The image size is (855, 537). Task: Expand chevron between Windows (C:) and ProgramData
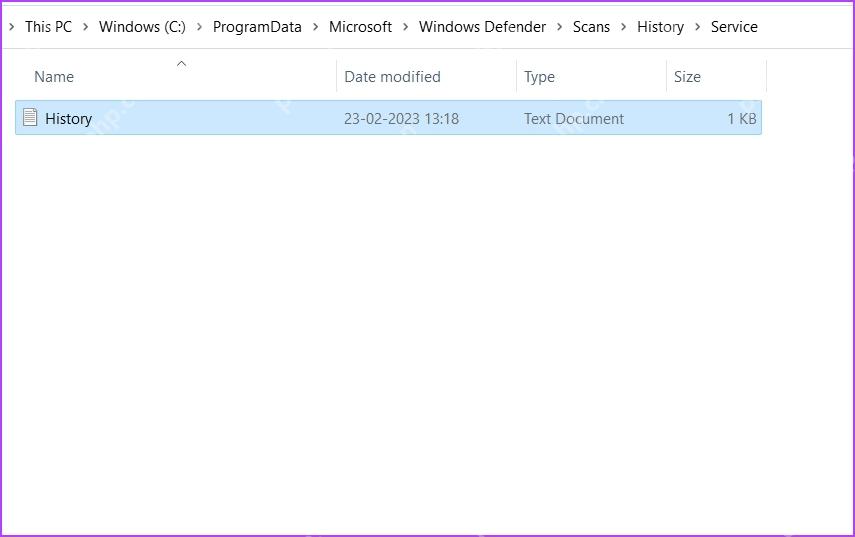click(x=199, y=27)
